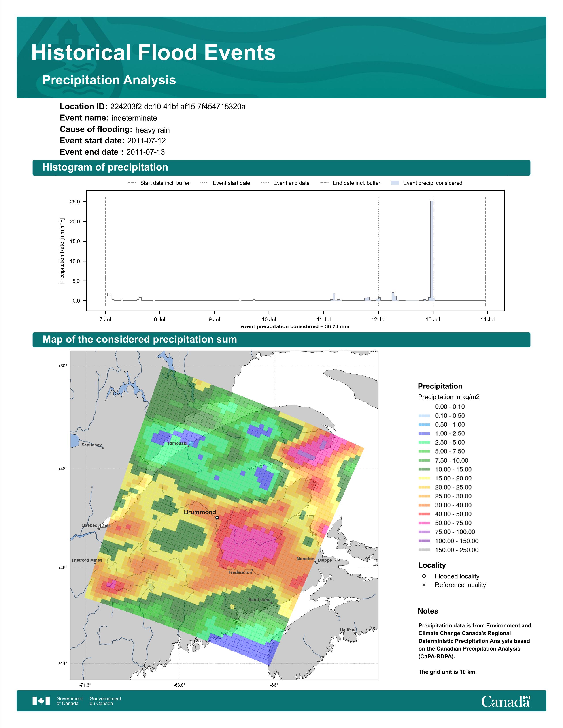Click the Thetford Mines label on map
Screen dimensions: 563x728
point(87,560)
